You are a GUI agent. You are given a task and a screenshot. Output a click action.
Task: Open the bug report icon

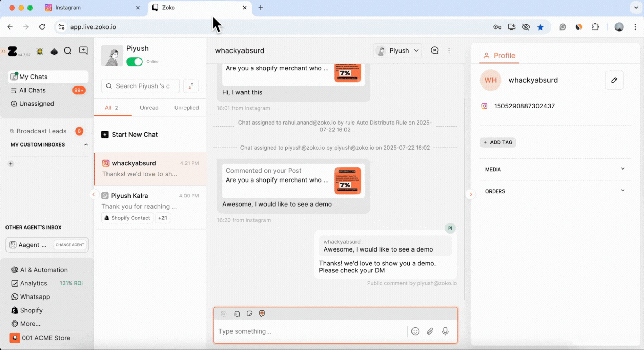click(x=40, y=51)
